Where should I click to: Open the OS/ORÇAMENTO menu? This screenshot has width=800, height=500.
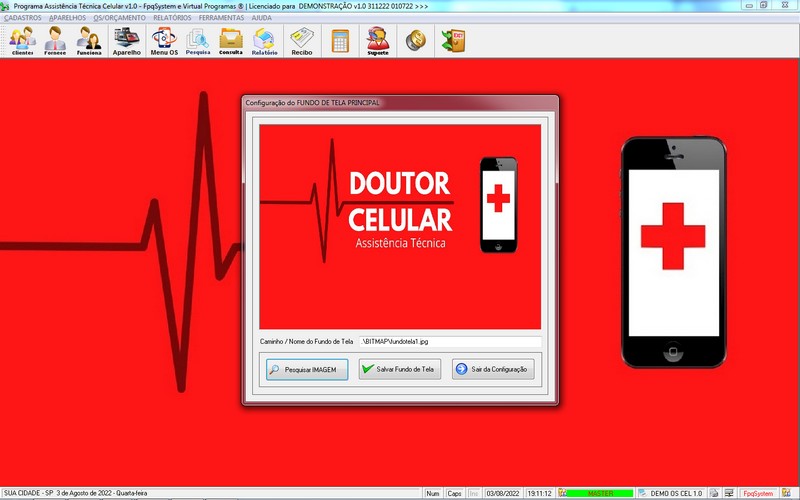tap(119, 18)
